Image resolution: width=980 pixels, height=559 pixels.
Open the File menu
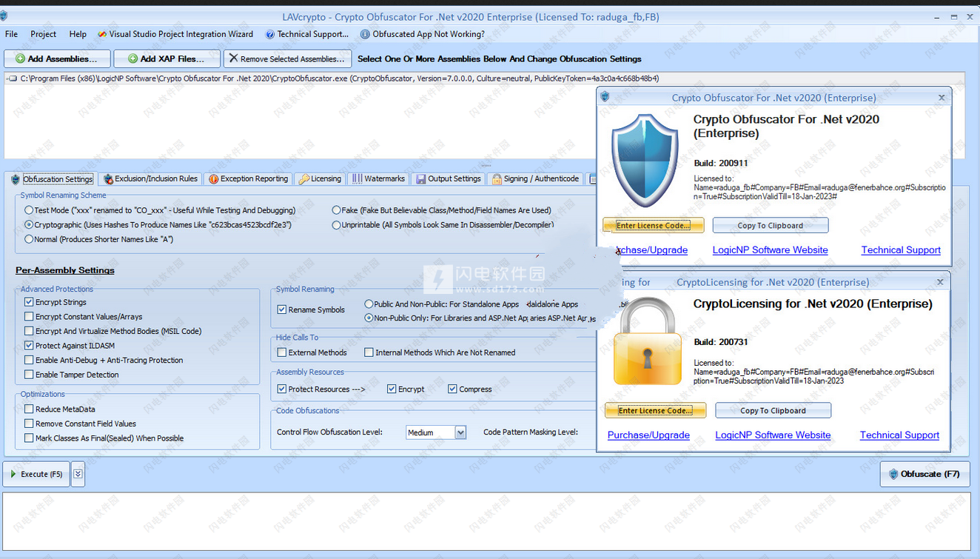(x=11, y=34)
